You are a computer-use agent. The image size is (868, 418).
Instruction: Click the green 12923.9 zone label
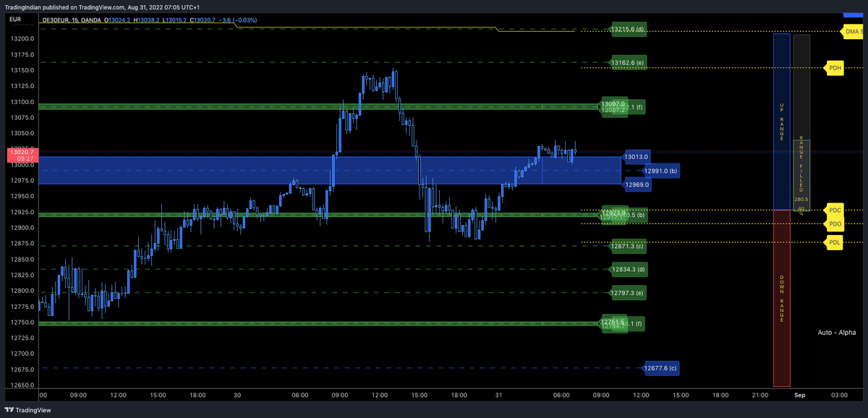pos(612,212)
